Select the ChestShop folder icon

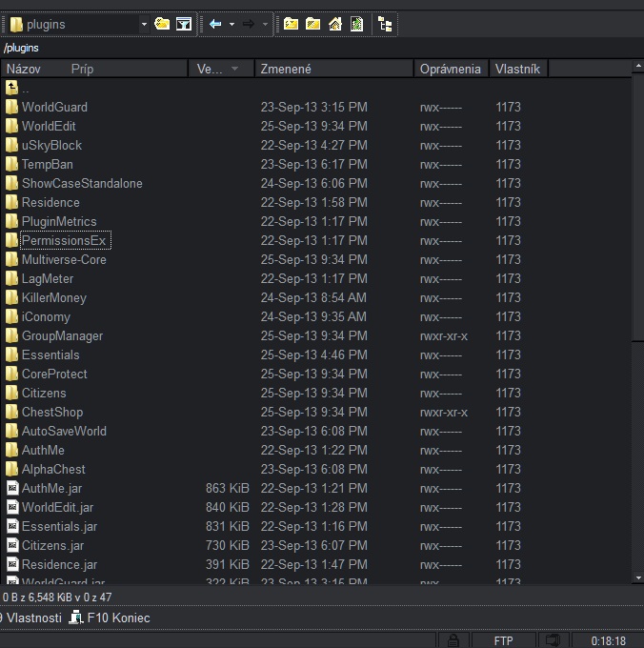tap(12, 412)
